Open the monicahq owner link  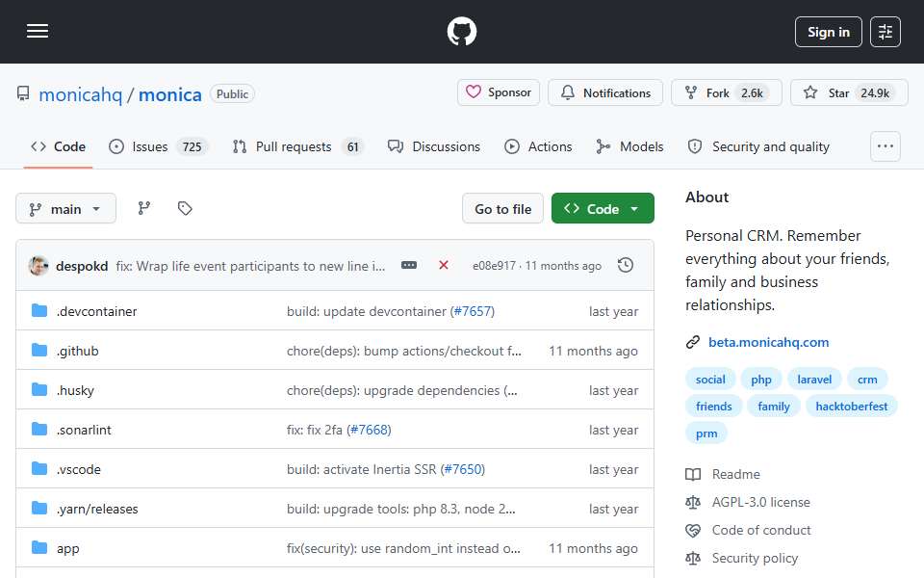80,94
